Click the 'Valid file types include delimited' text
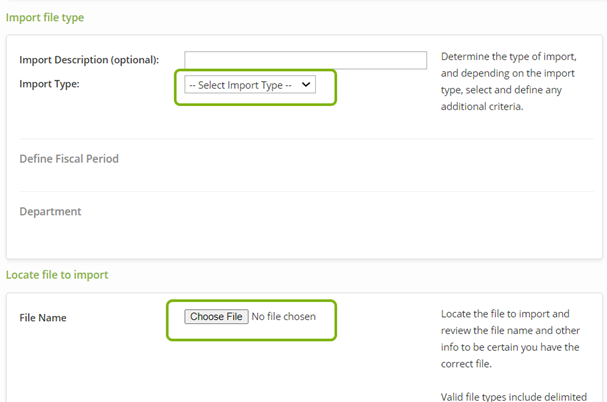Viewport: 607px width, 402px height. point(513,397)
